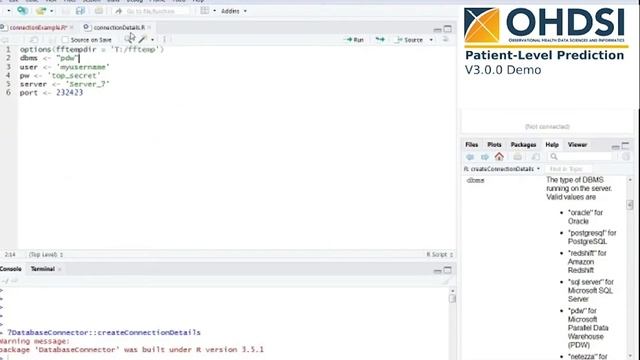640x360 pixels.
Task: Focus the help search field
Action: pyautogui.click(x=580, y=157)
